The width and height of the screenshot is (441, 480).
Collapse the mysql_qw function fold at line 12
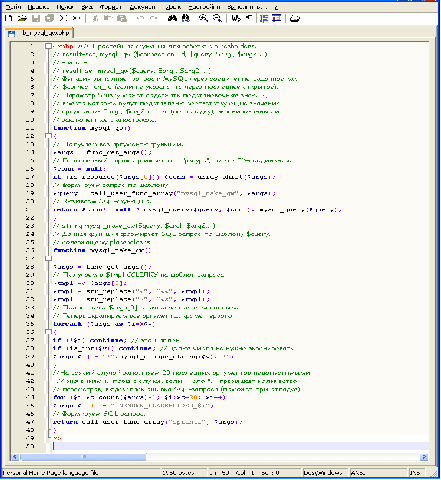(x=48, y=136)
